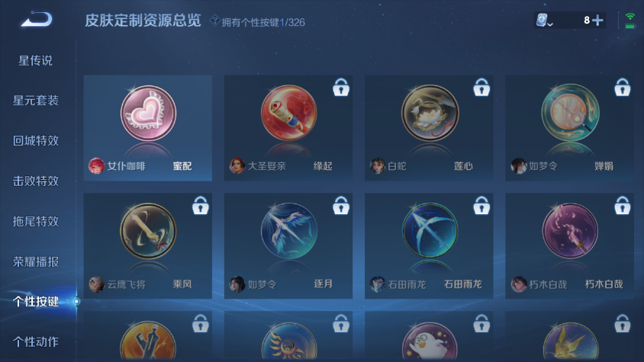The image size is (644, 362).
Task: Choose the blue bow 石田雨龙 button icon
Action: [x=430, y=231]
